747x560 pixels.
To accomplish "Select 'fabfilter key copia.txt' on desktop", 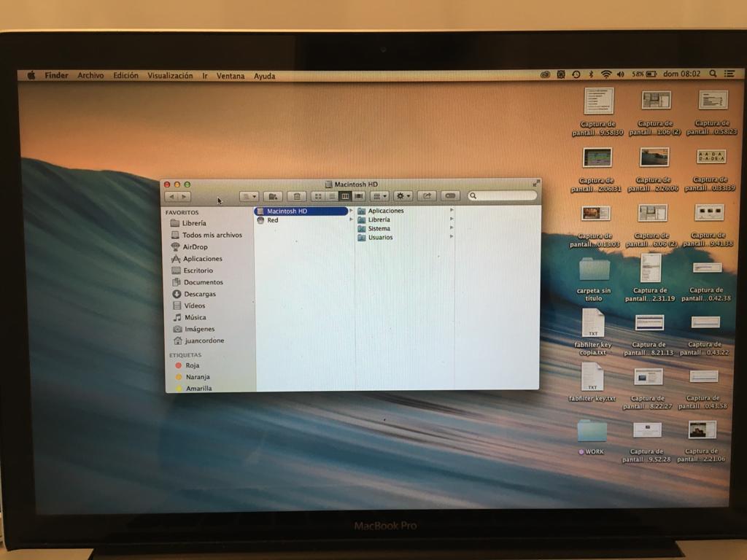I will [593, 332].
